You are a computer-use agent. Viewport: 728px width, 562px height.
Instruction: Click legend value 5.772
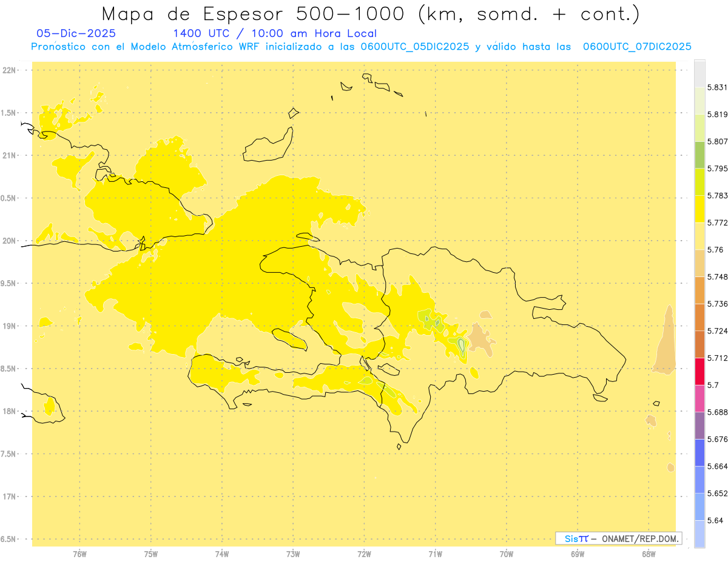718,222
